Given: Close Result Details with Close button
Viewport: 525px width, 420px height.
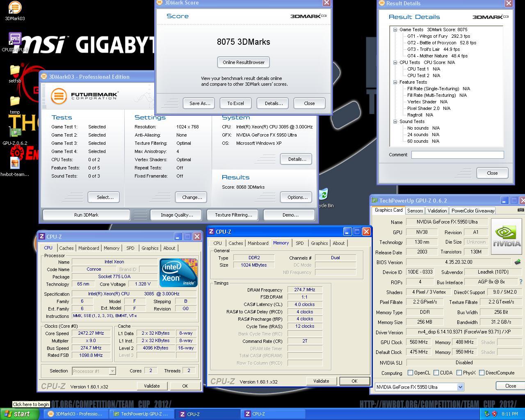Looking at the screenshot, I should [492, 173].
